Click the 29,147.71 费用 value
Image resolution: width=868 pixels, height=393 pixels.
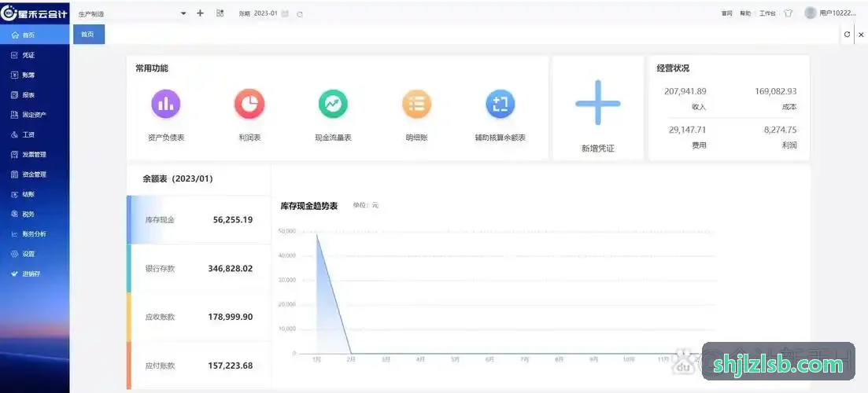[x=688, y=130]
